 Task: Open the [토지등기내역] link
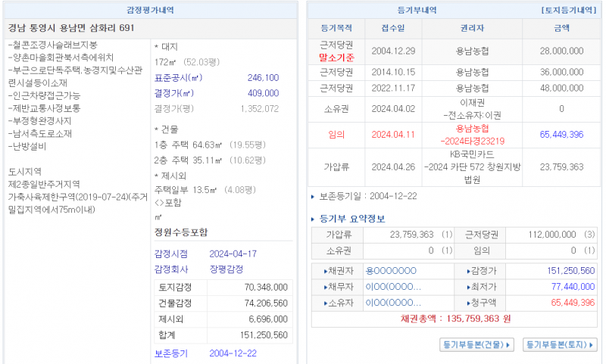[x=569, y=11]
